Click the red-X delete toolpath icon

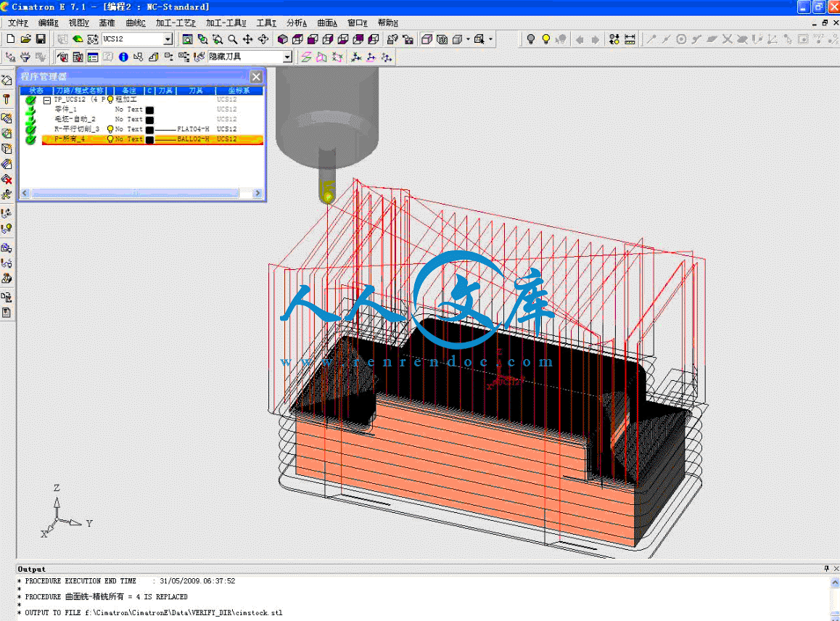click(x=7, y=179)
